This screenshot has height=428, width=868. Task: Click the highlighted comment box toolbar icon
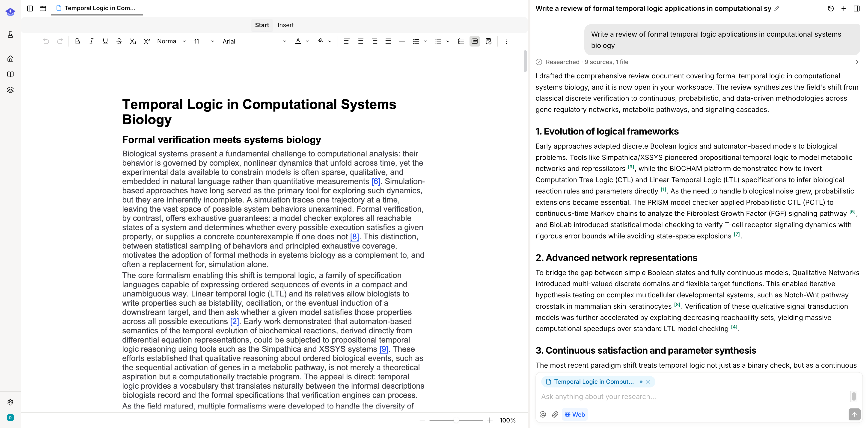475,41
